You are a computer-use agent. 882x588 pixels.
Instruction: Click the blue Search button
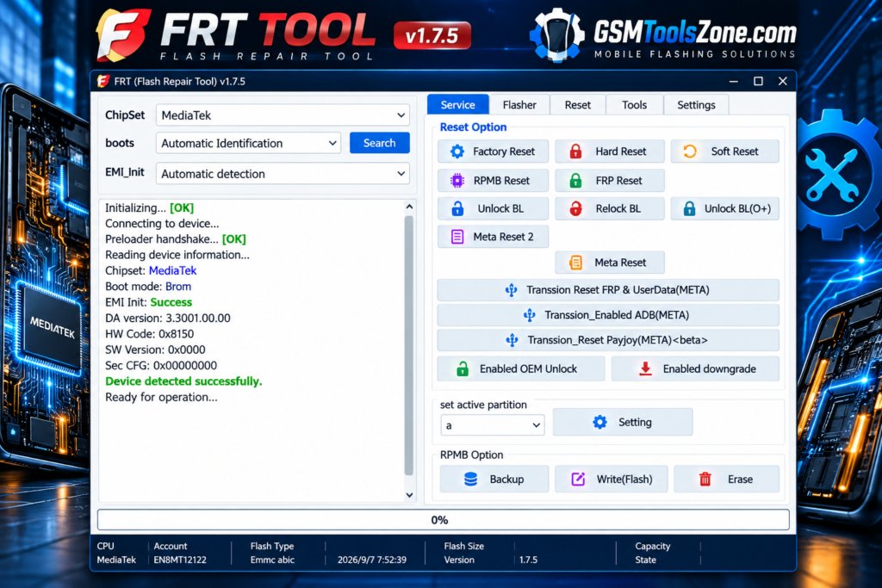point(380,143)
